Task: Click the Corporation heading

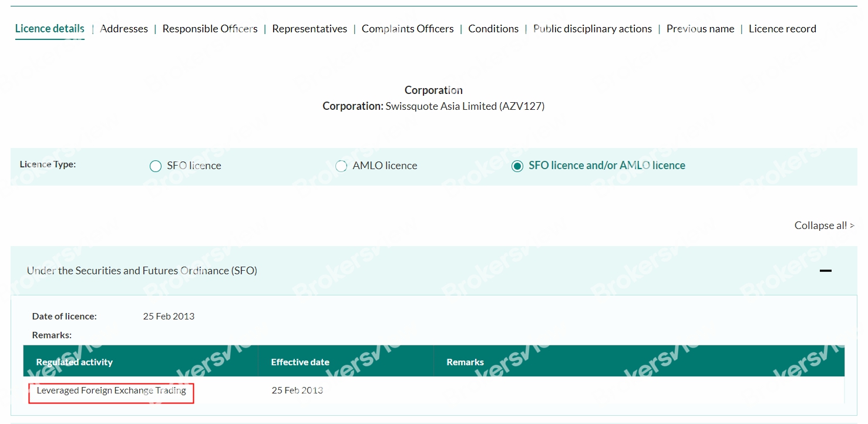Action: tap(433, 90)
